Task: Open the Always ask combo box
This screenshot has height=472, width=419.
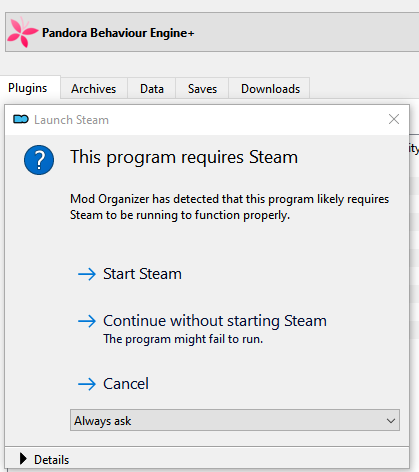Action: (235, 420)
